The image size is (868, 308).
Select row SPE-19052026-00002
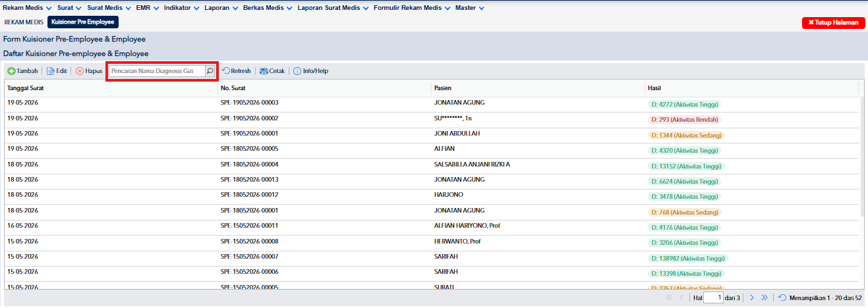pyautogui.click(x=431, y=119)
